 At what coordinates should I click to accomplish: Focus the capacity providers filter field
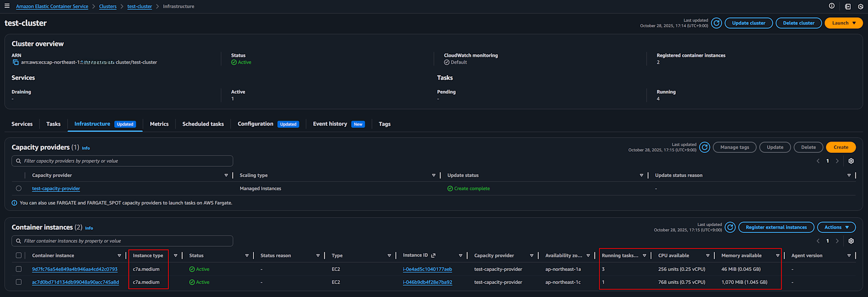(122, 161)
